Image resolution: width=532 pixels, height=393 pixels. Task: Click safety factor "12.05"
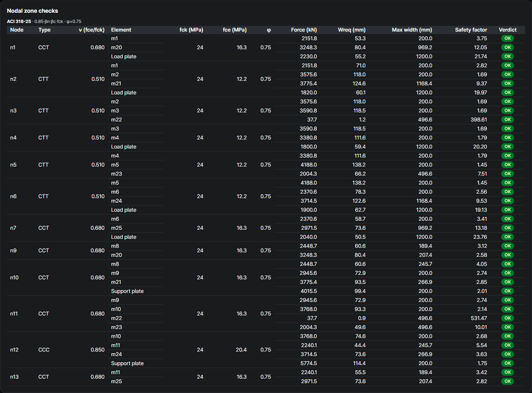point(481,48)
